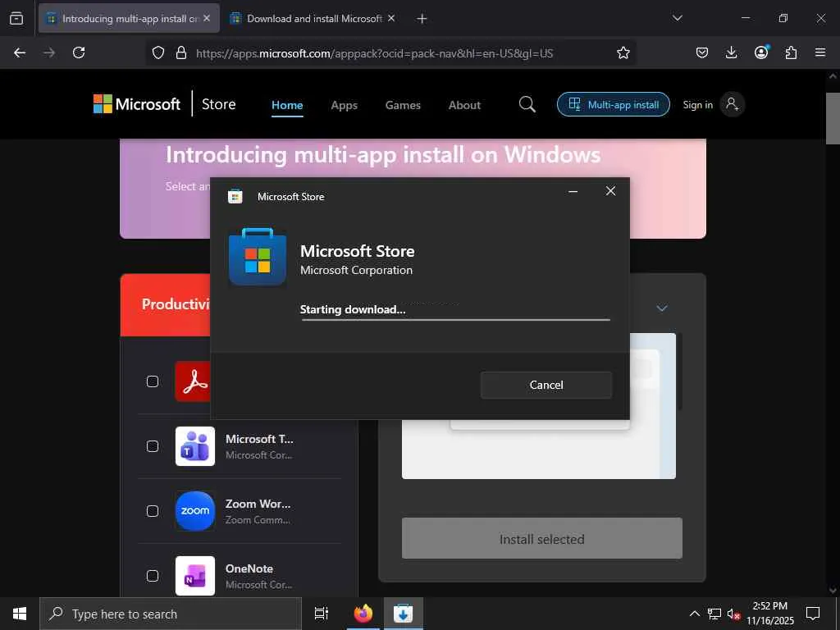Image resolution: width=840 pixels, height=630 pixels.
Task: Click the URL address bar
Action: [x=375, y=53]
